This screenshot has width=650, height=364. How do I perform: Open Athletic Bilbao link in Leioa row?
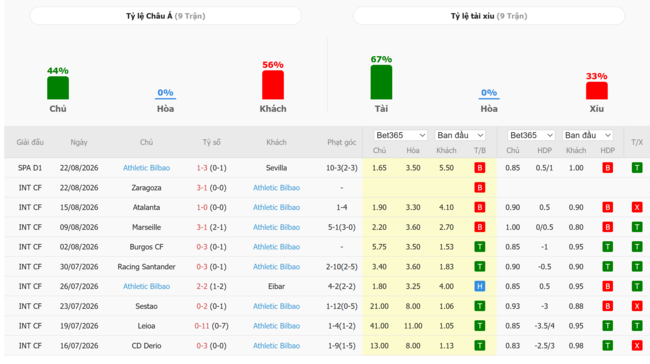tap(276, 326)
